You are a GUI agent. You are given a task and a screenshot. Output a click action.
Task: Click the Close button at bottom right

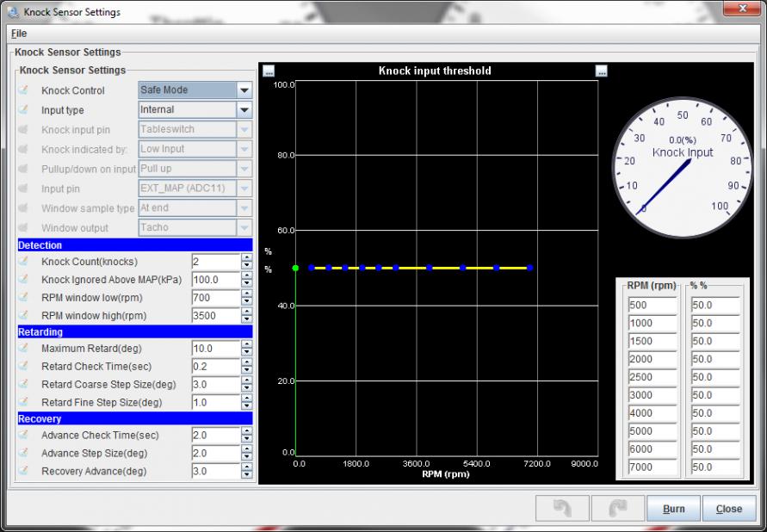(728, 509)
